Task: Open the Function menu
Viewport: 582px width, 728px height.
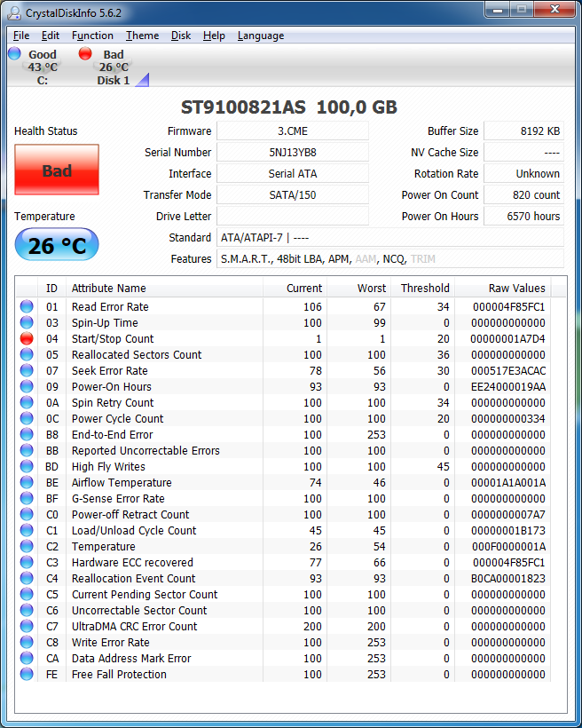Action: point(92,36)
